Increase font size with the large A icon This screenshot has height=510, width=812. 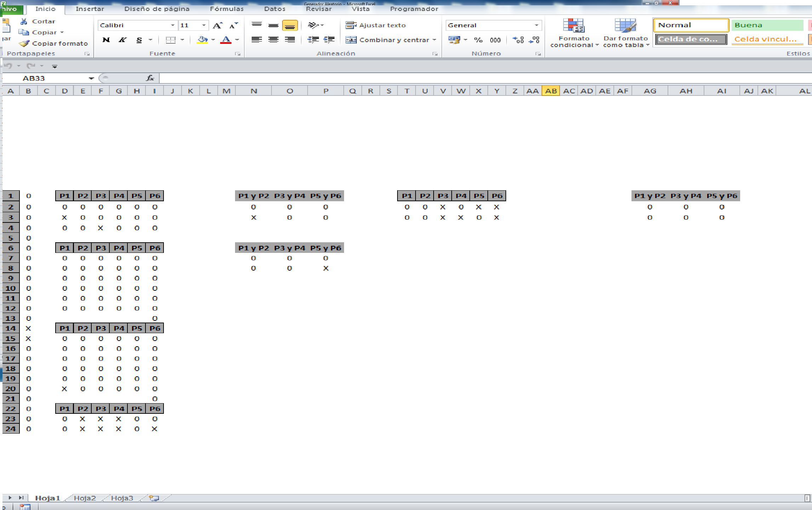(217, 25)
